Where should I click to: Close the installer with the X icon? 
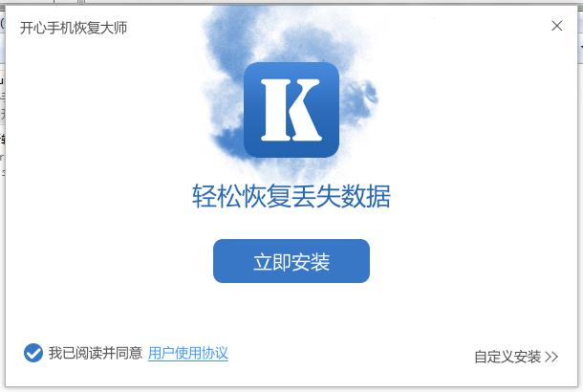(x=556, y=26)
